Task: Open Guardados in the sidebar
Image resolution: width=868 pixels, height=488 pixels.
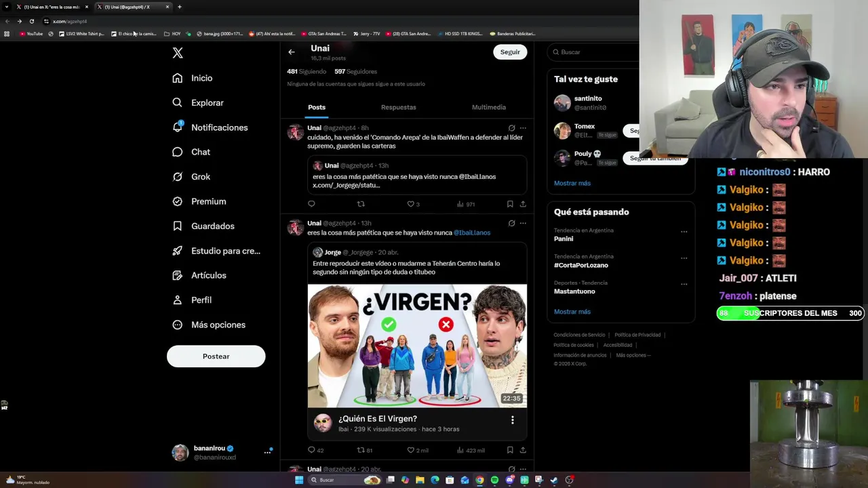Action: [203, 226]
